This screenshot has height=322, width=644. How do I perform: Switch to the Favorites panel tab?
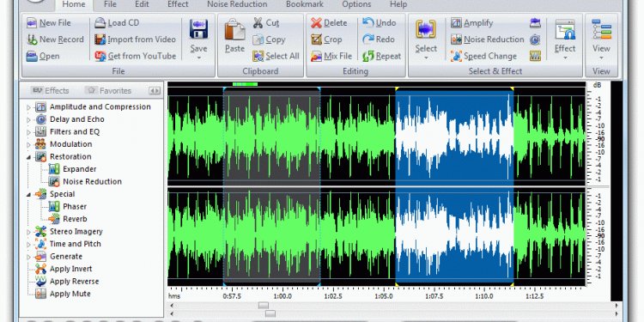(x=108, y=91)
